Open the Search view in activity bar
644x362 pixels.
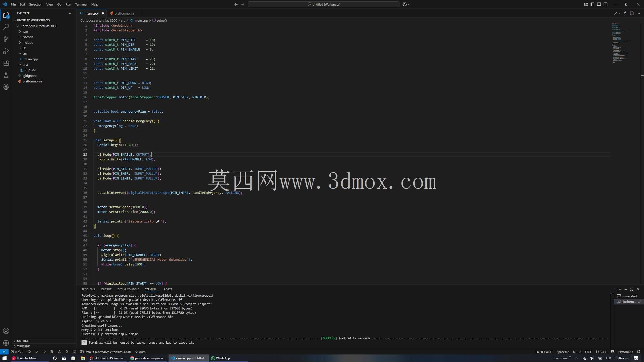point(6,27)
